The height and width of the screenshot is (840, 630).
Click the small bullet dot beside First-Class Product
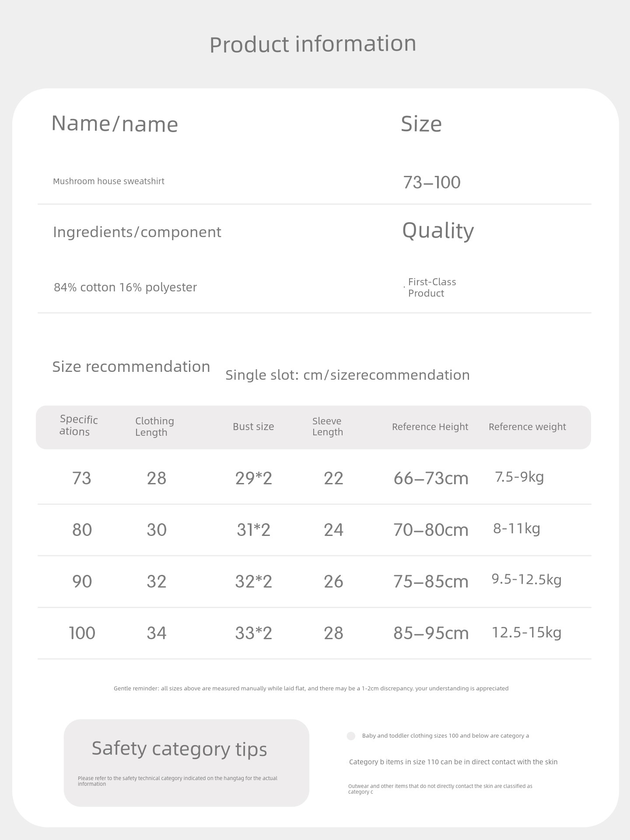404,287
